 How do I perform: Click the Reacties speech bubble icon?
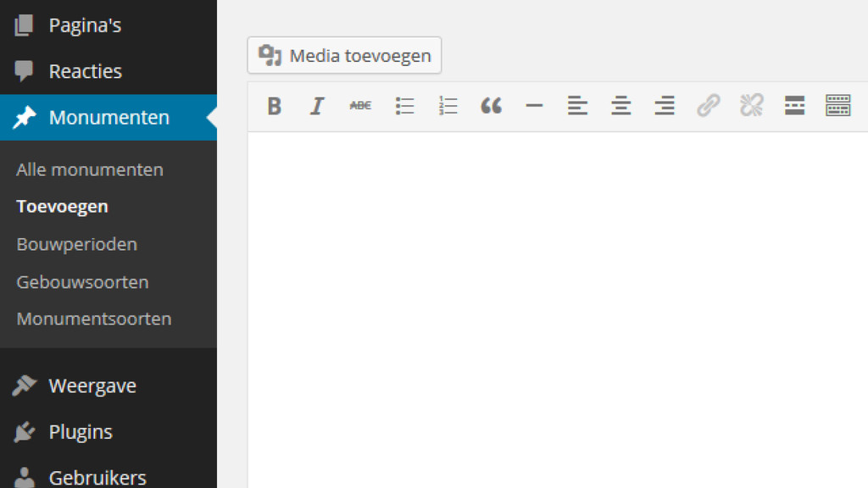pos(24,71)
